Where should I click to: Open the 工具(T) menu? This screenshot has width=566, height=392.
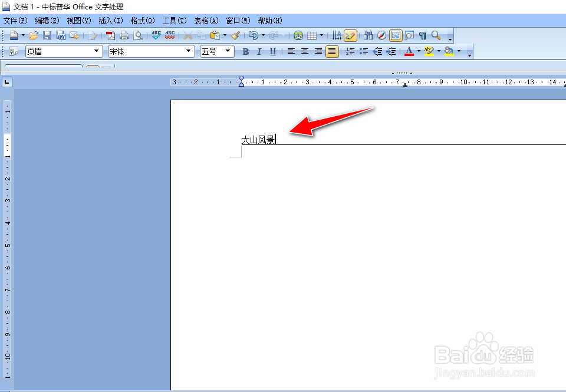(x=175, y=21)
